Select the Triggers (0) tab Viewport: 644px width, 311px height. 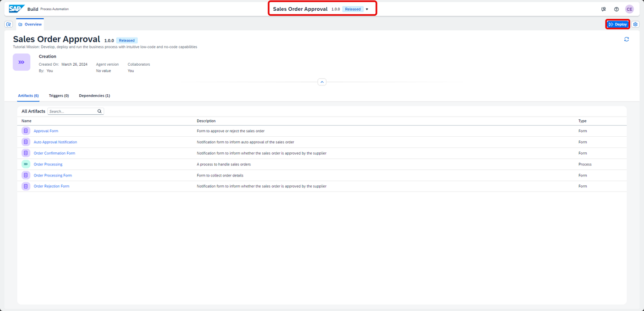[59, 96]
